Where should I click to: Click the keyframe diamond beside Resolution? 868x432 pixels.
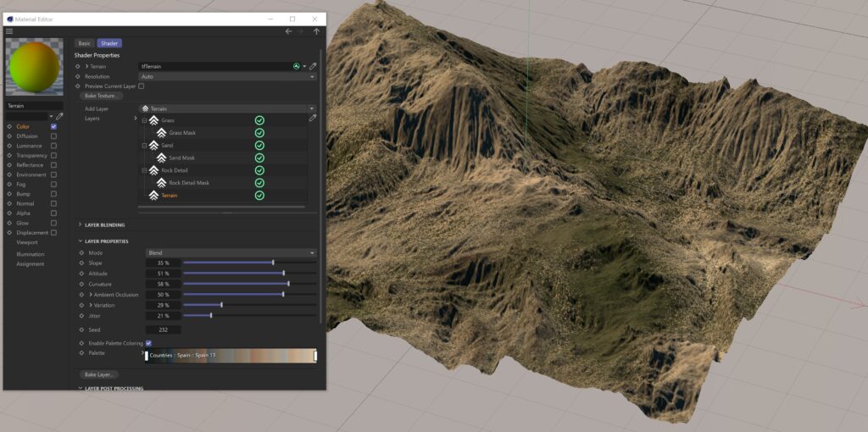[77, 76]
